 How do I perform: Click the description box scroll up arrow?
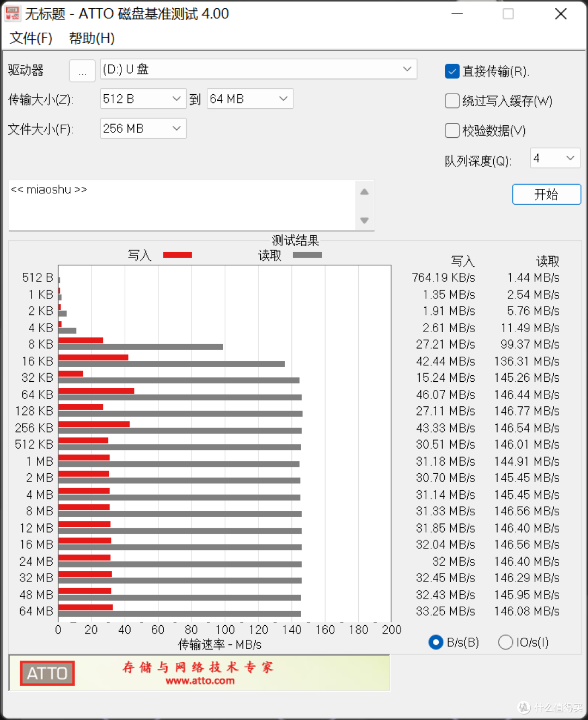pyautogui.click(x=364, y=192)
